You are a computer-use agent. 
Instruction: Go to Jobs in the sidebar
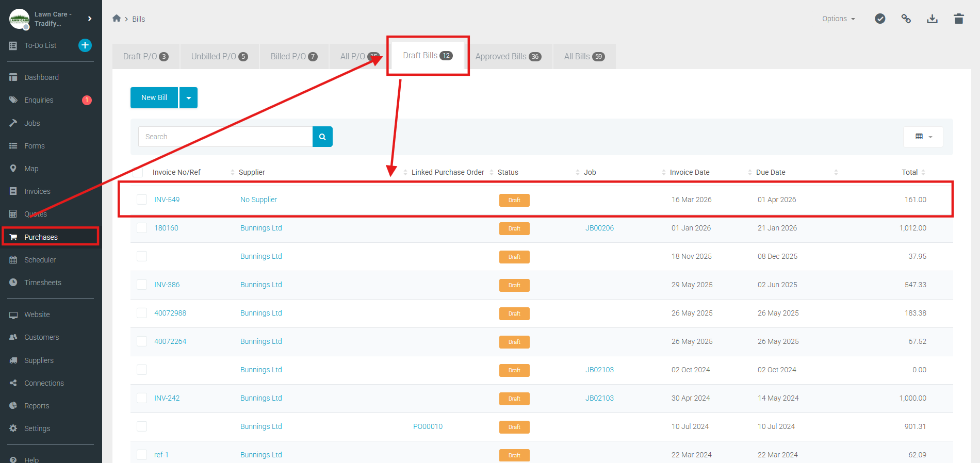click(32, 123)
